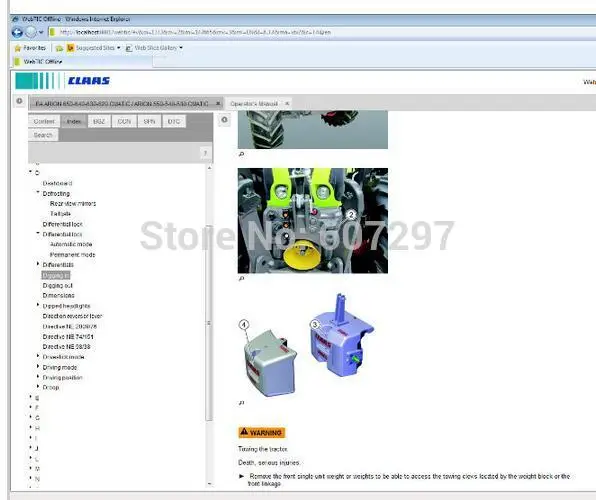Image resolution: width=596 pixels, height=500 pixels.
Task: Select the Directive NE 74/151 entry
Action: pyautogui.click(x=68, y=337)
